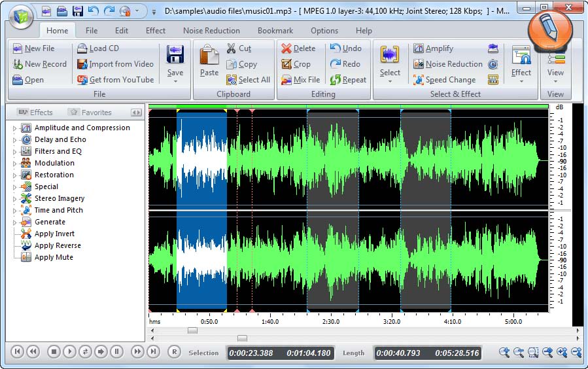
Task: Click Import from Video in File group
Action: pyautogui.click(x=115, y=64)
